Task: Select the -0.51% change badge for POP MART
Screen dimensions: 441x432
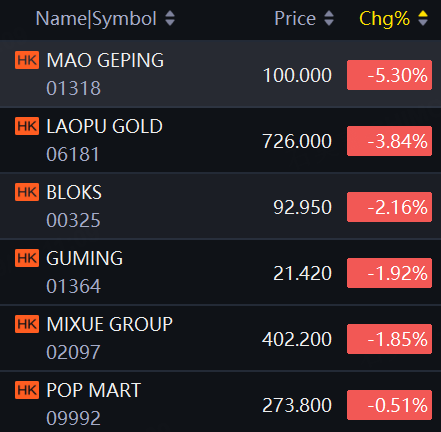Action: [x=389, y=405]
